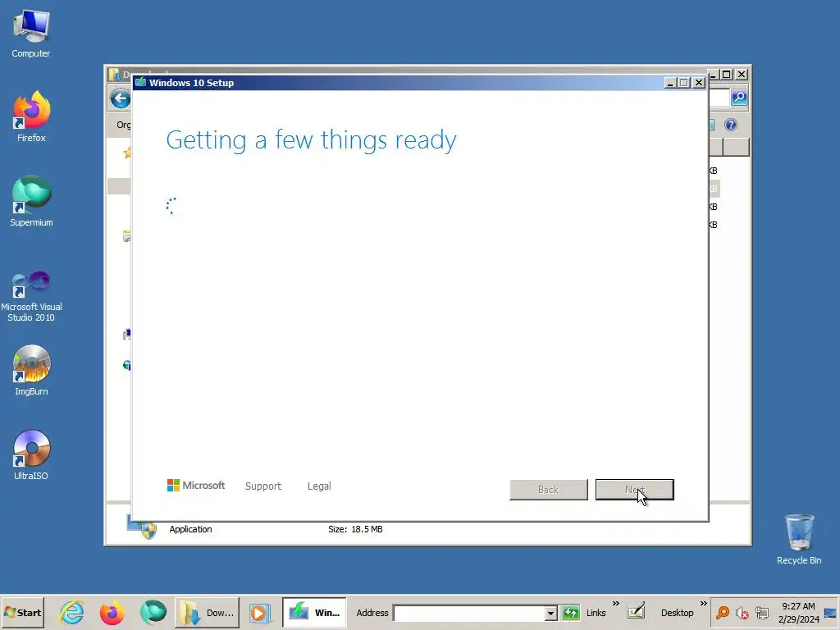Viewport: 840px width, 630px height.
Task: Close the Explorer Downloads window behind Setup
Action: coord(742,75)
